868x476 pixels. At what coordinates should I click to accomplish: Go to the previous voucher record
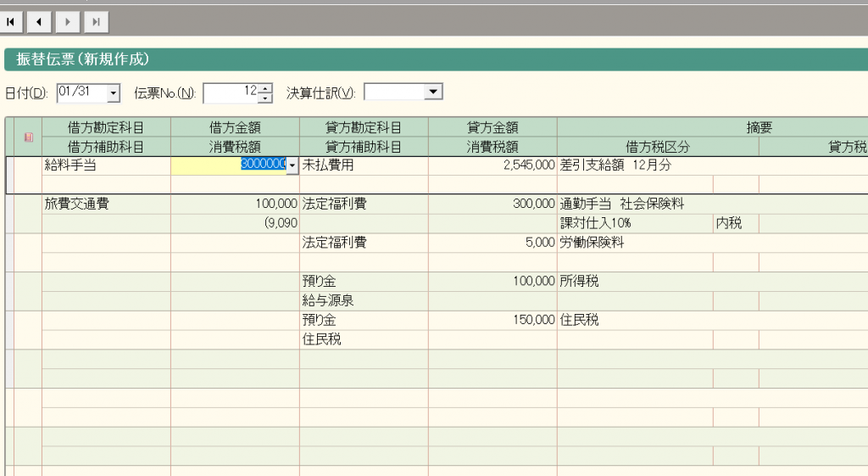pyautogui.click(x=40, y=20)
